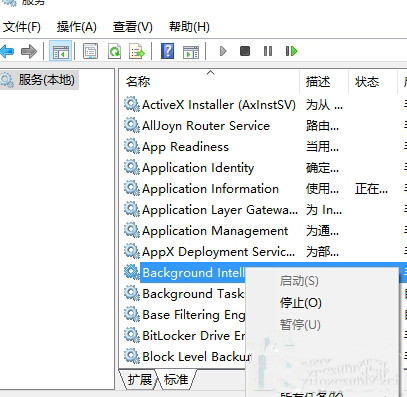
Task: Click the gear icon beside Application Management
Action: [x=132, y=231]
